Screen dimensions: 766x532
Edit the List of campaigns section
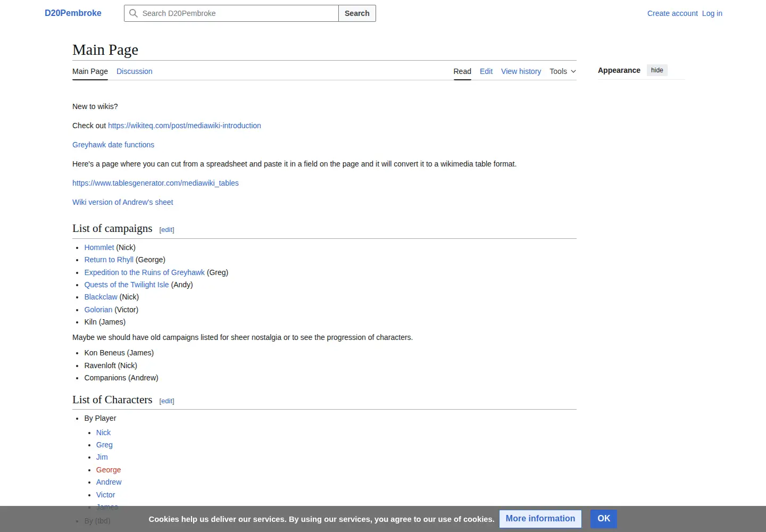167,230
